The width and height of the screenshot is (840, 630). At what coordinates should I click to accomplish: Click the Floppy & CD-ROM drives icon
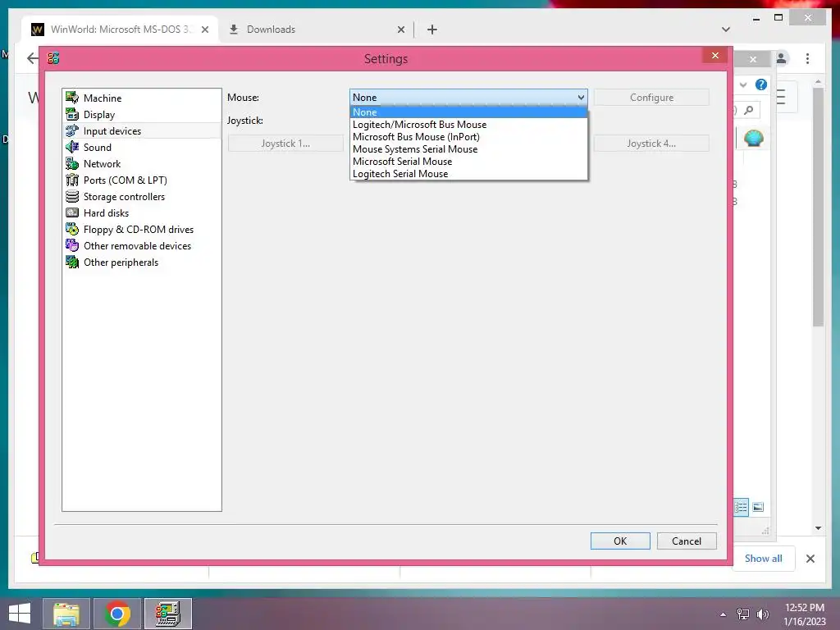[x=72, y=230]
